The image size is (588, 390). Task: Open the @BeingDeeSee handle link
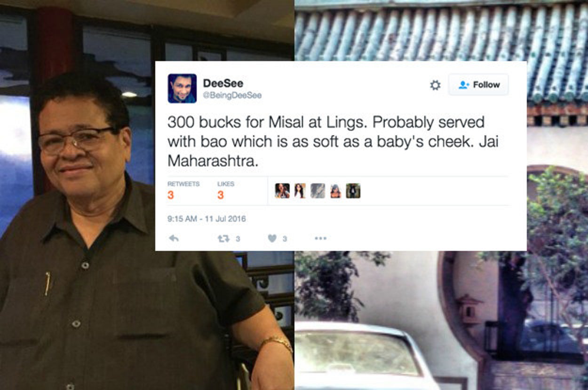[232, 95]
